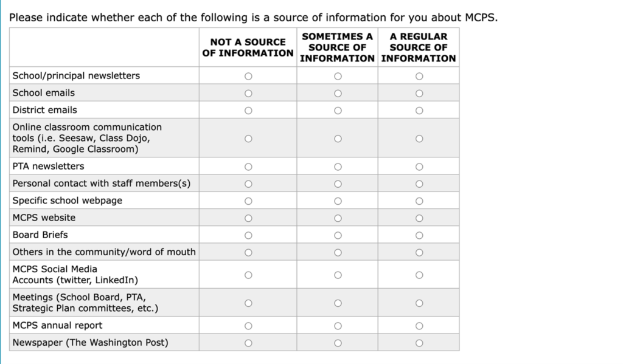The height and width of the screenshot is (364, 623).
Task: Mark PTA newsletters as Not a Source
Action: (248, 167)
